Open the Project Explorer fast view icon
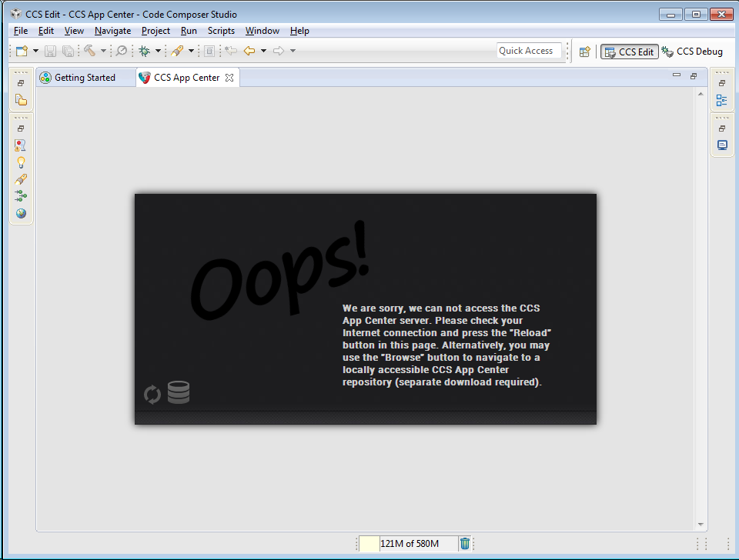 (21, 100)
